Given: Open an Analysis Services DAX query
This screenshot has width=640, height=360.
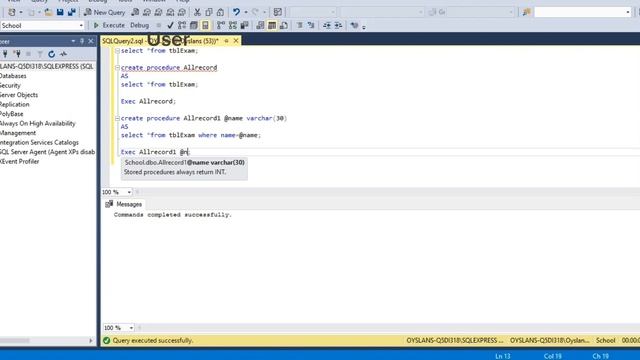Looking at the screenshot, I should 182,12.
